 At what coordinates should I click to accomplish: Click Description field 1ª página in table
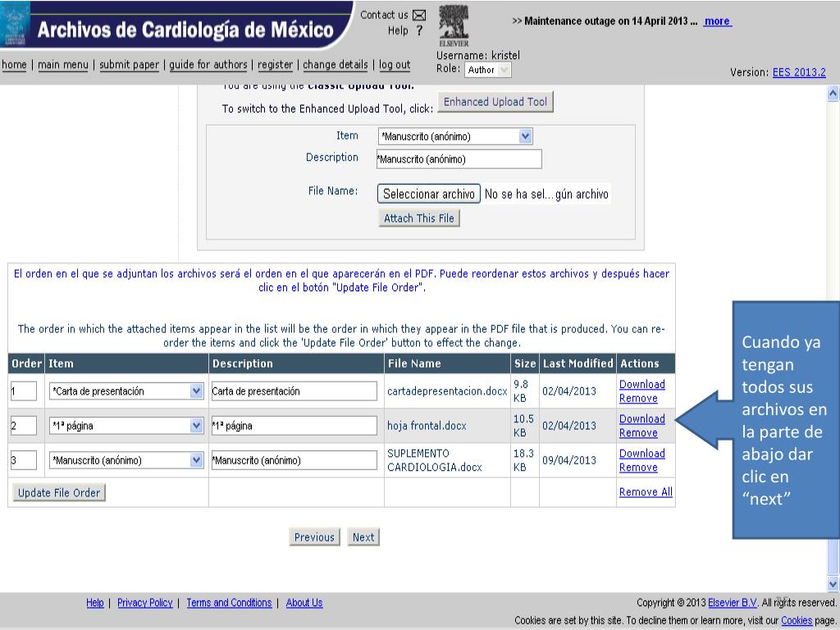[x=294, y=426]
